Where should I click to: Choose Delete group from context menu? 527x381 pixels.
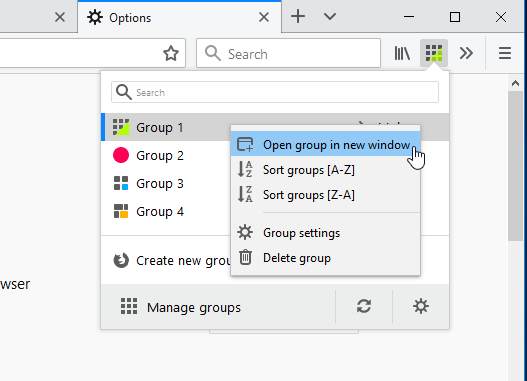click(325, 258)
